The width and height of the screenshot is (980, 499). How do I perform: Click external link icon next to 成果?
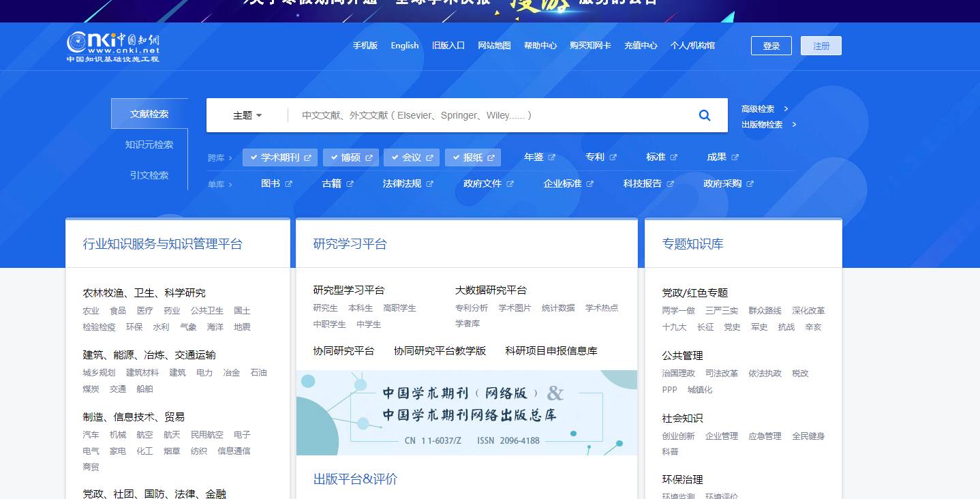pos(735,157)
